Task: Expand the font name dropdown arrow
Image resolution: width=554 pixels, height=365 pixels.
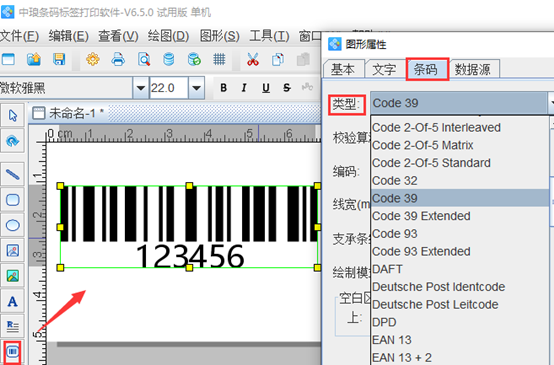Action: [x=141, y=88]
